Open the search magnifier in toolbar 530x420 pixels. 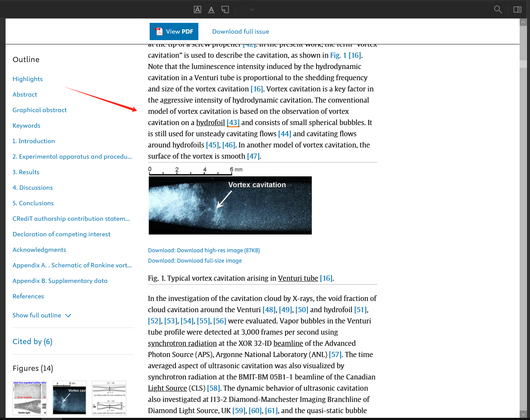point(498,9)
